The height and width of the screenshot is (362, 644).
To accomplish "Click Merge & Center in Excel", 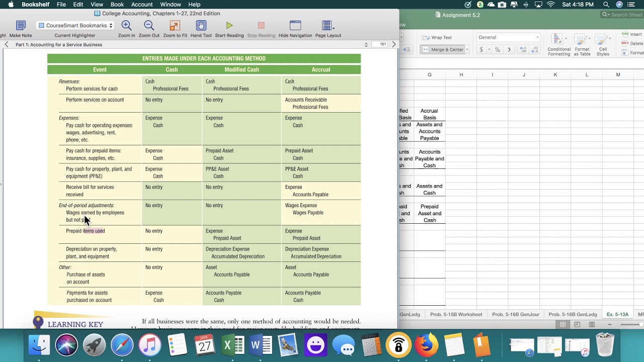I will pyautogui.click(x=443, y=49).
